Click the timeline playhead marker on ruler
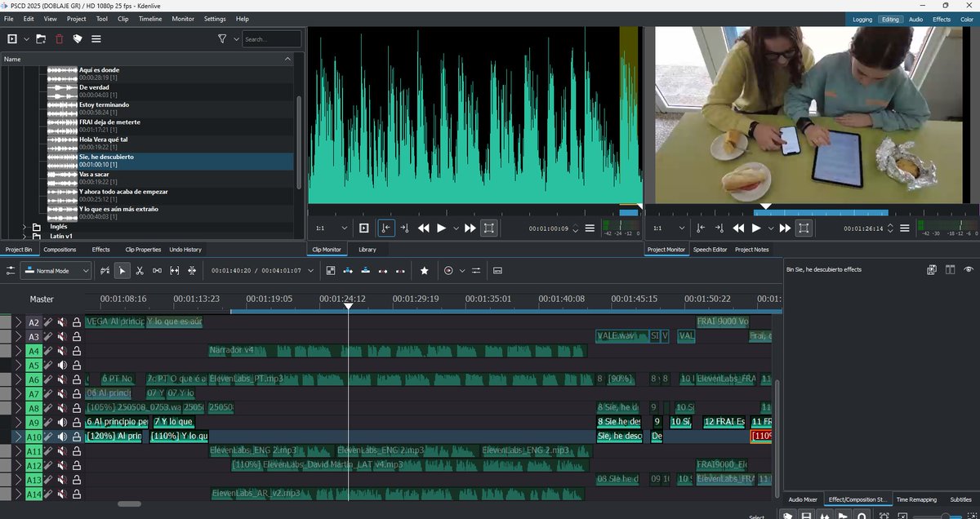 click(348, 305)
